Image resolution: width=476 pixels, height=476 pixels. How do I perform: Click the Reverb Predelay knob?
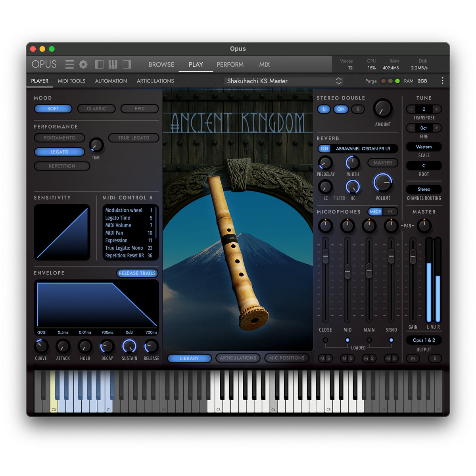pyautogui.click(x=325, y=163)
